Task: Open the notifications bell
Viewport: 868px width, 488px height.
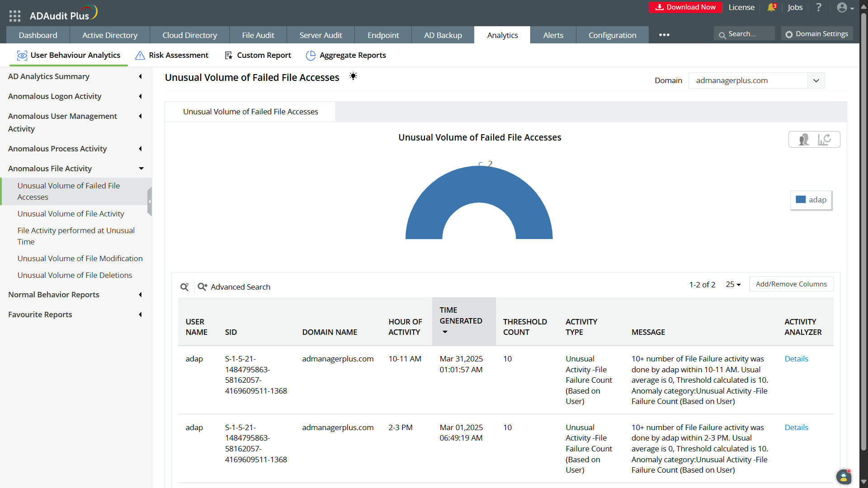Action: pos(771,7)
